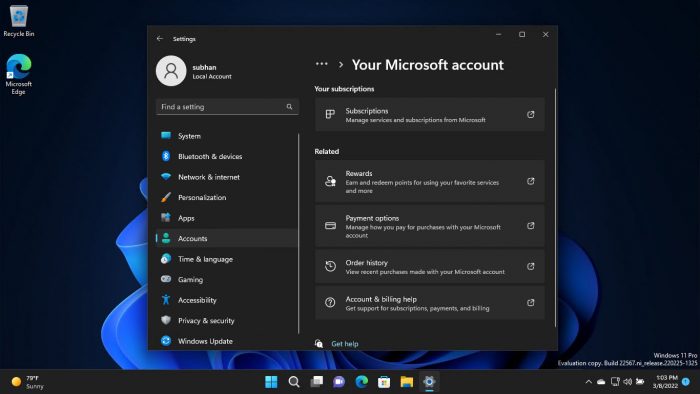Click the OneDrive cloud tray icon

click(x=601, y=382)
